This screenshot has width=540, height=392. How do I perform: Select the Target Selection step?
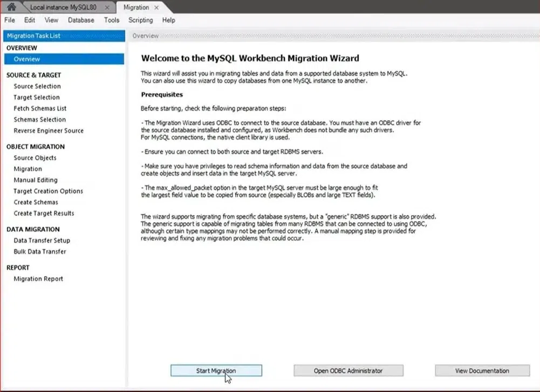pos(37,97)
